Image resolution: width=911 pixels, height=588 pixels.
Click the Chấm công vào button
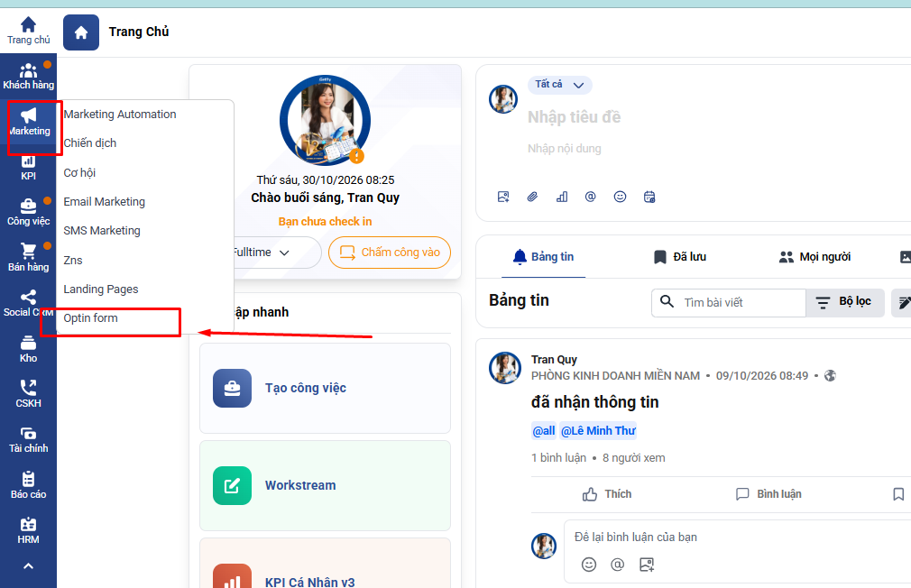tap(390, 253)
